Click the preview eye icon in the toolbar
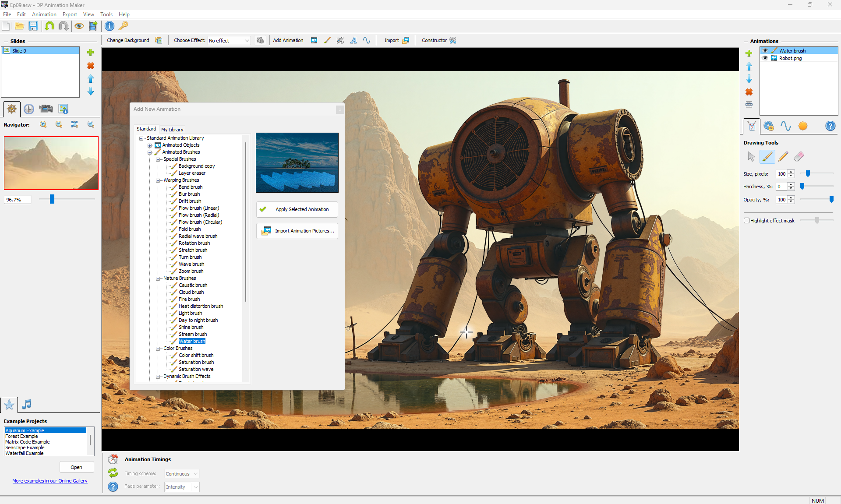Screen dimensions: 841x504 (79, 26)
